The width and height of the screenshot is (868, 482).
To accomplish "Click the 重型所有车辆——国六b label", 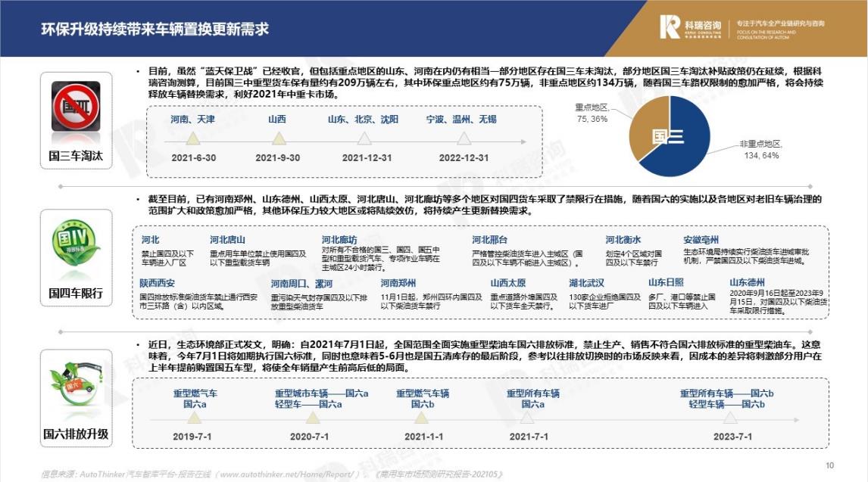I will coord(727,393).
